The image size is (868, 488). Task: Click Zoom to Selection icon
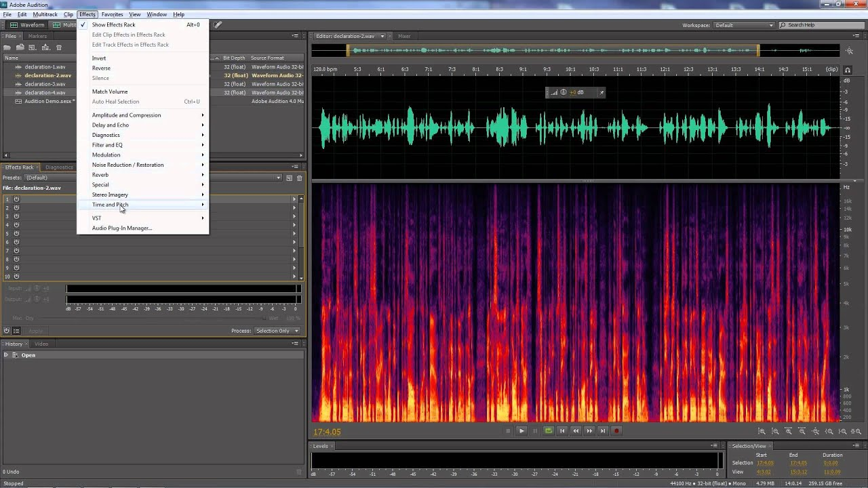click(x=856, y=431)
